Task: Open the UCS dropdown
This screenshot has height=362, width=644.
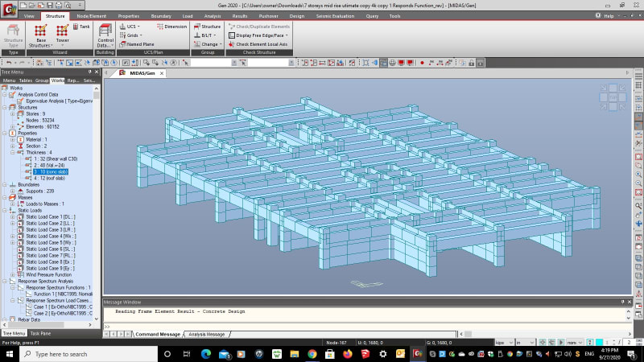Action: click(x=130, y=27)
